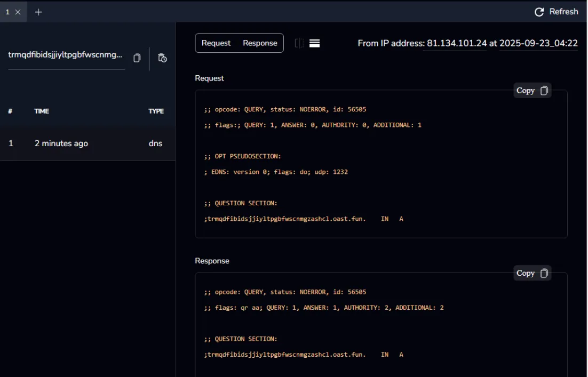Click the Response 'flags: qr aa' line

(x=324, y=308)
